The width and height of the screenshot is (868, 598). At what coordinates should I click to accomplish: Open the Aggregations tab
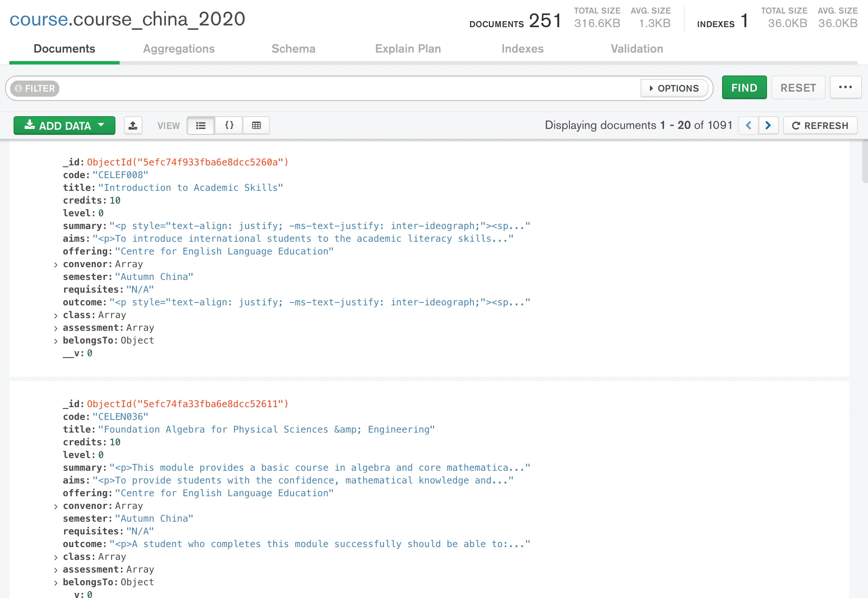[179, 49]
